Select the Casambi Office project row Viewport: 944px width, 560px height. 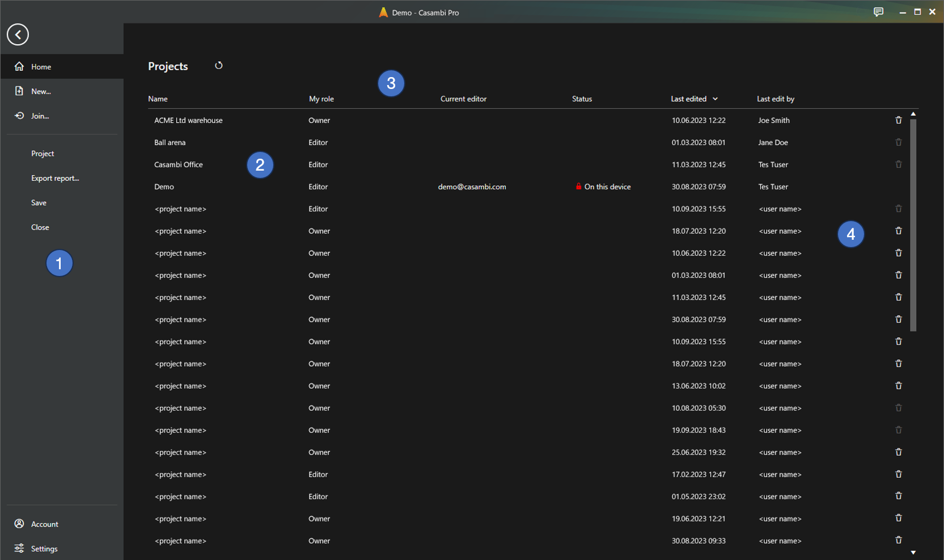pos(179,164)
